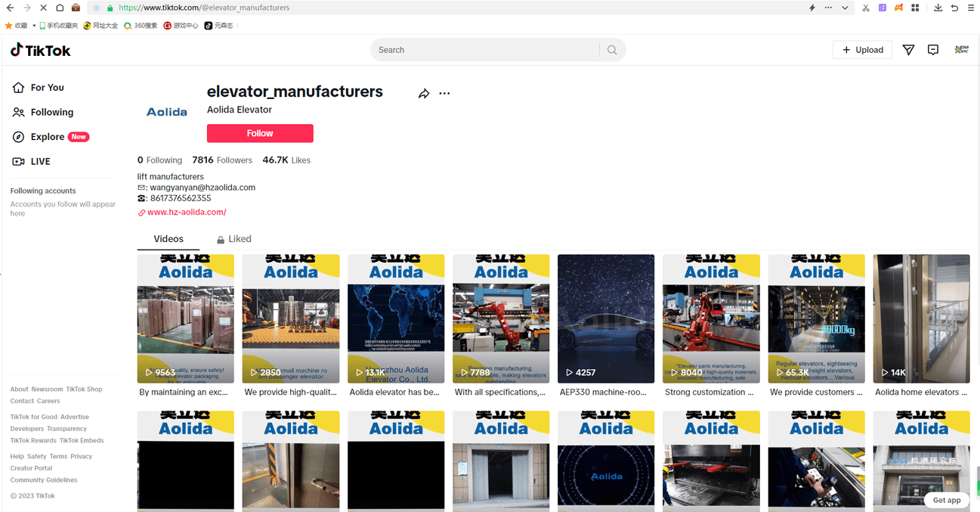Open the Explore page

[x=51, y=137]
